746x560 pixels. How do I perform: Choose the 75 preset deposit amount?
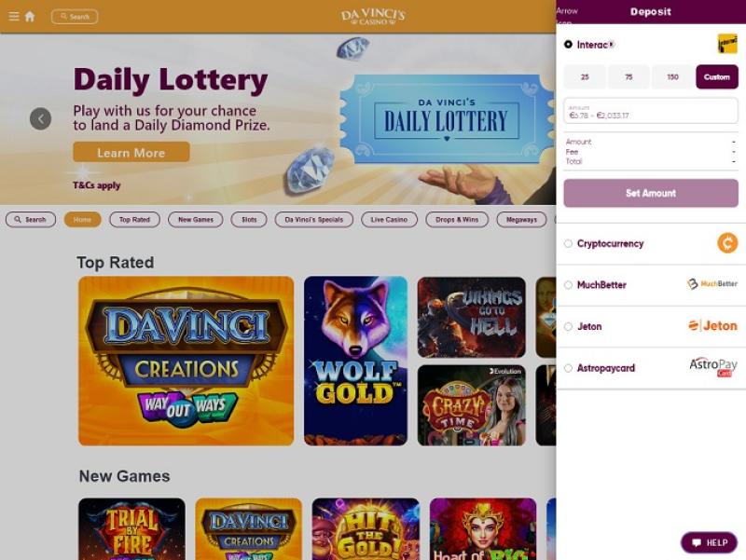point(629,77)
